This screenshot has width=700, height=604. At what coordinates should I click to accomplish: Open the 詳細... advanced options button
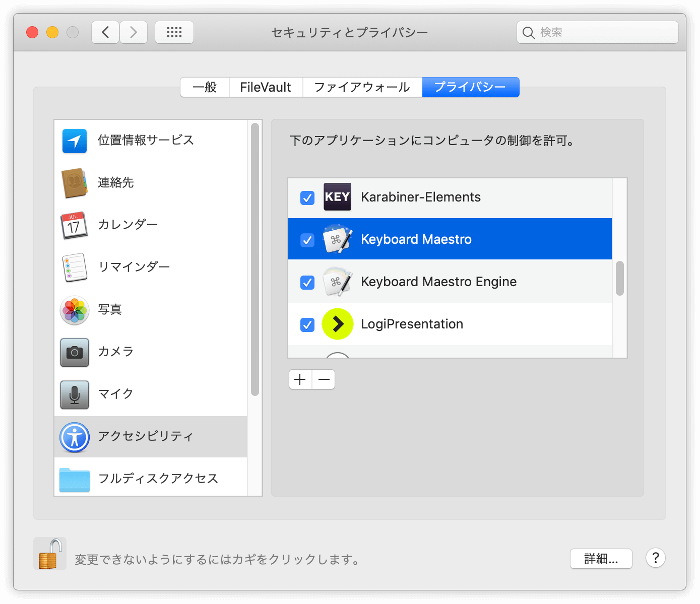(x=601, y=559)
